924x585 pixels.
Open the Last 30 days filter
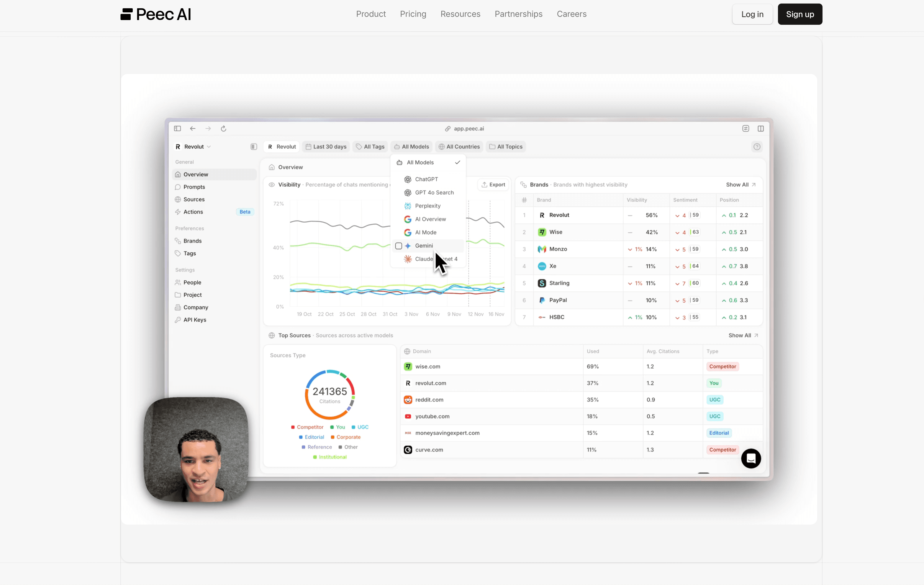click(326, 147)
